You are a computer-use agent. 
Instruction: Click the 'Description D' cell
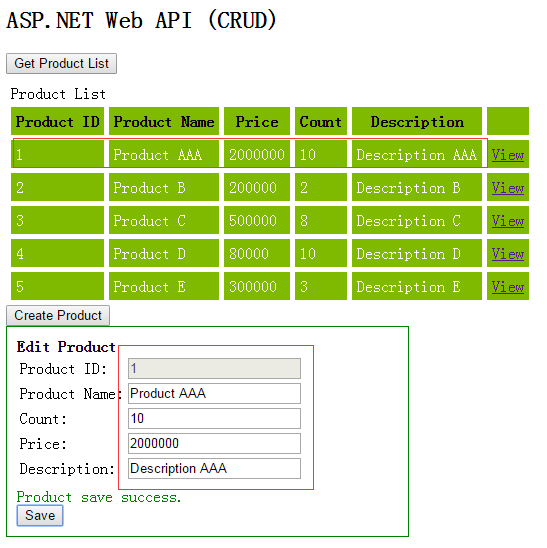coord(417,253)
